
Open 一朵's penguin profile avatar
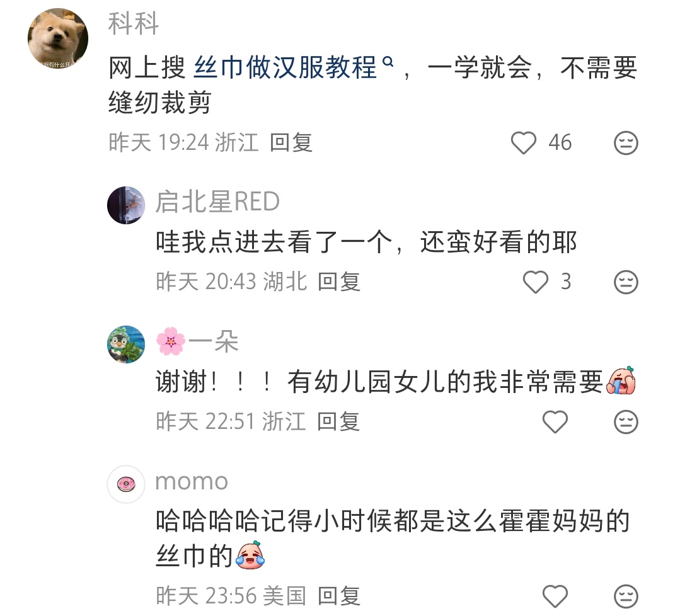point(126,345)
